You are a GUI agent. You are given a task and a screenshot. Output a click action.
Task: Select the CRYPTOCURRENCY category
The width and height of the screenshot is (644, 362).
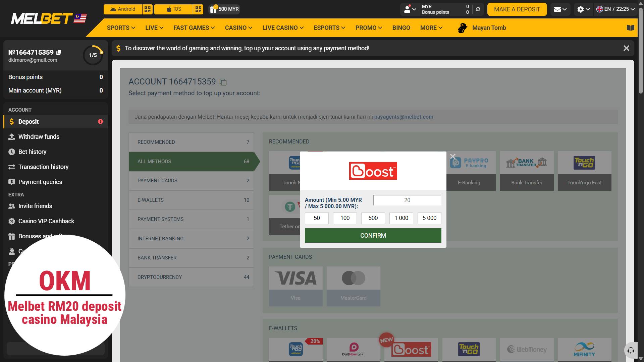191,277
